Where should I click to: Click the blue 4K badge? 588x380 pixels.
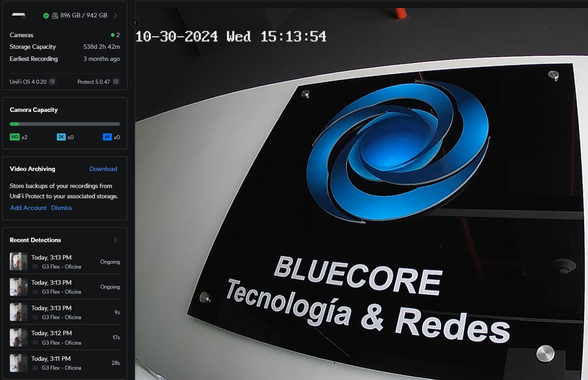[x=107, y=137]
